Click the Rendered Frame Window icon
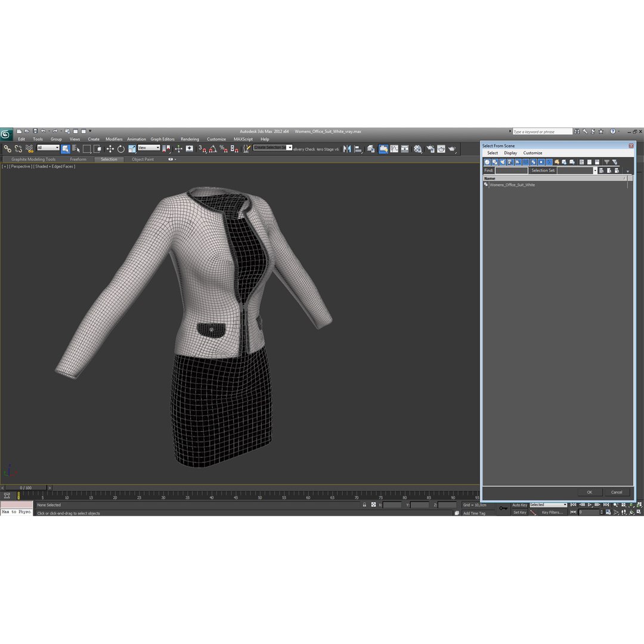 [441, 148]
